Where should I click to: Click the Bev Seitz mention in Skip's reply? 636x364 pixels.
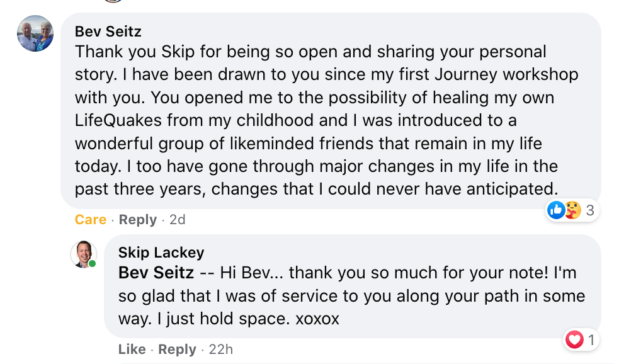(x=156, y=273)
